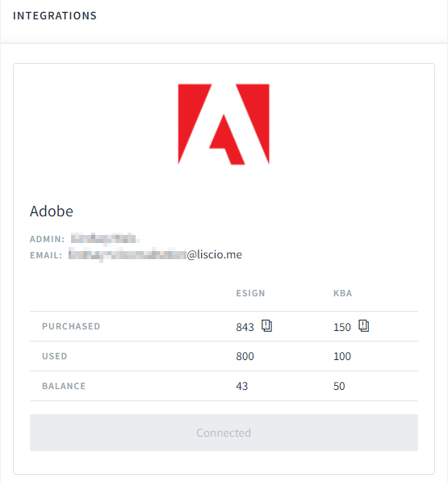Select the Integrations heading

click(x=55, y=15)
